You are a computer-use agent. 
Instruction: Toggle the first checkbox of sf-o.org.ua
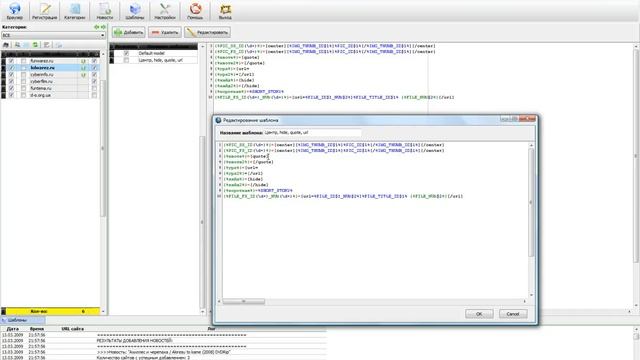pos(11,95)
